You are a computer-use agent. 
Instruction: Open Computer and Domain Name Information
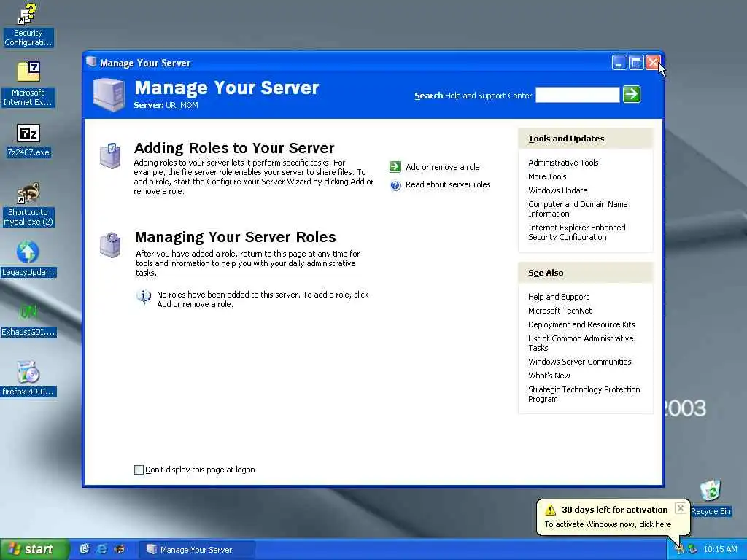(x=578, y=209)
